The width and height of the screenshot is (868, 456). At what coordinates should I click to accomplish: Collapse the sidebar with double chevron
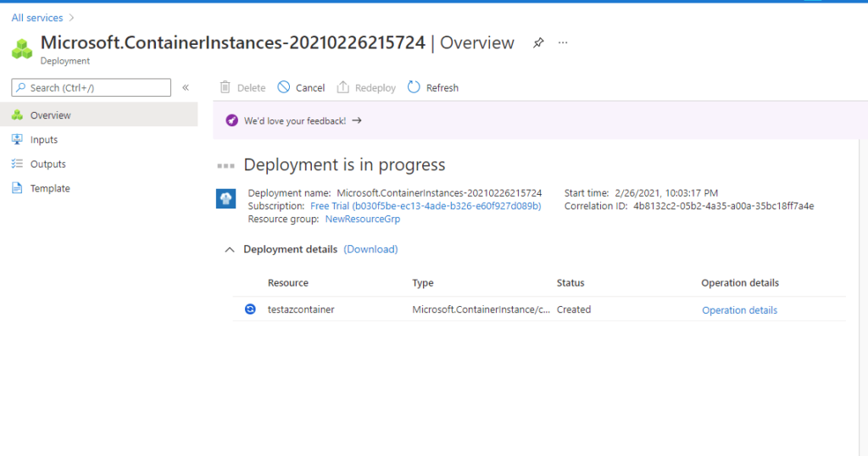tap(186, 87)
